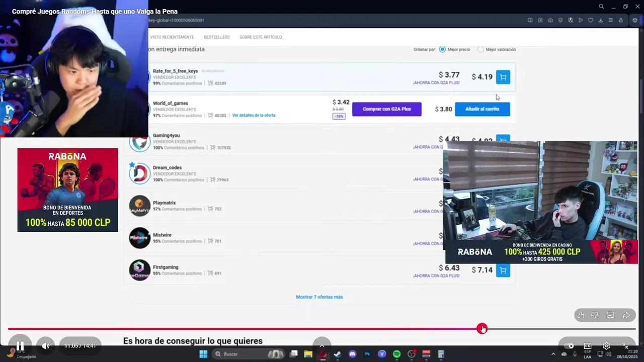
Task: Exit fullscreen mode
Action: pyautogui.click(x=625, y=346)
